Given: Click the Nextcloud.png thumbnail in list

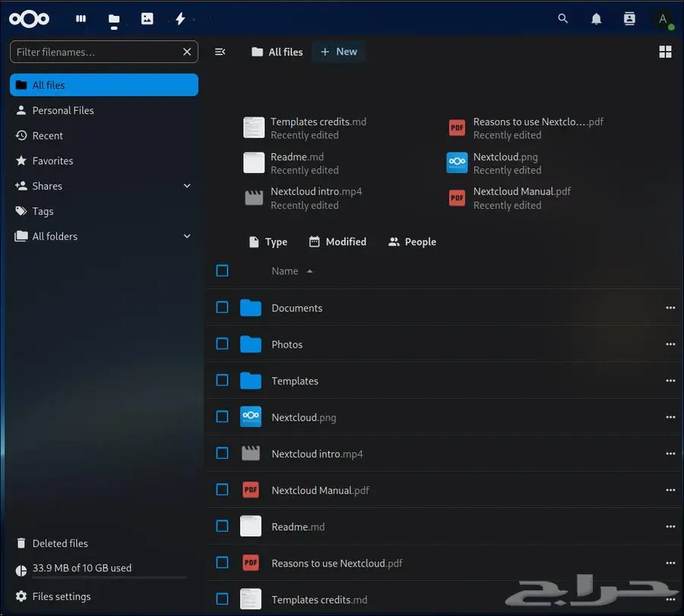Looking at the screenshot, I should (251, 417).
